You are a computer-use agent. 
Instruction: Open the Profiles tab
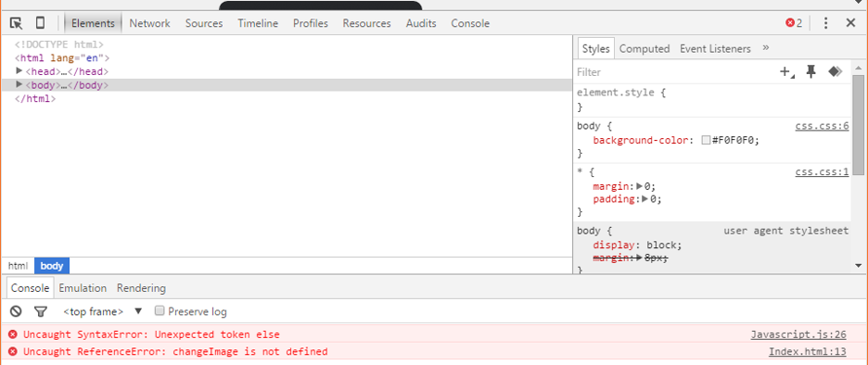[x=311, y=23]
